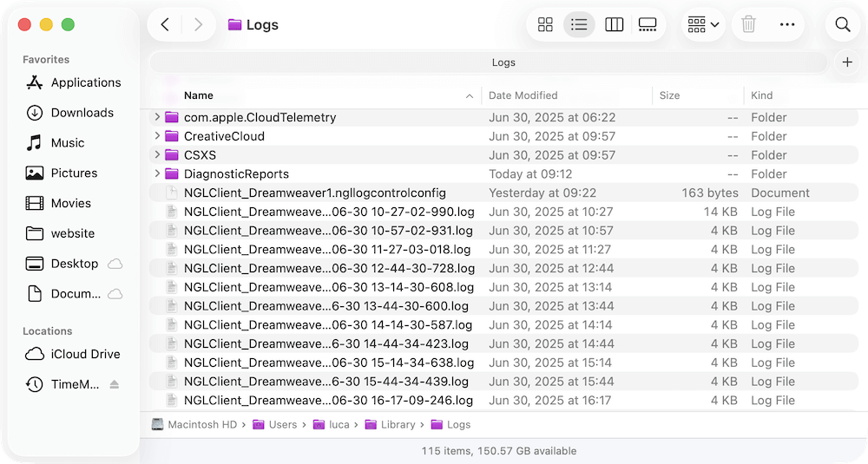Expand the CreativeCloud folder
Screen dimensions: 868x464
[156, 135]
